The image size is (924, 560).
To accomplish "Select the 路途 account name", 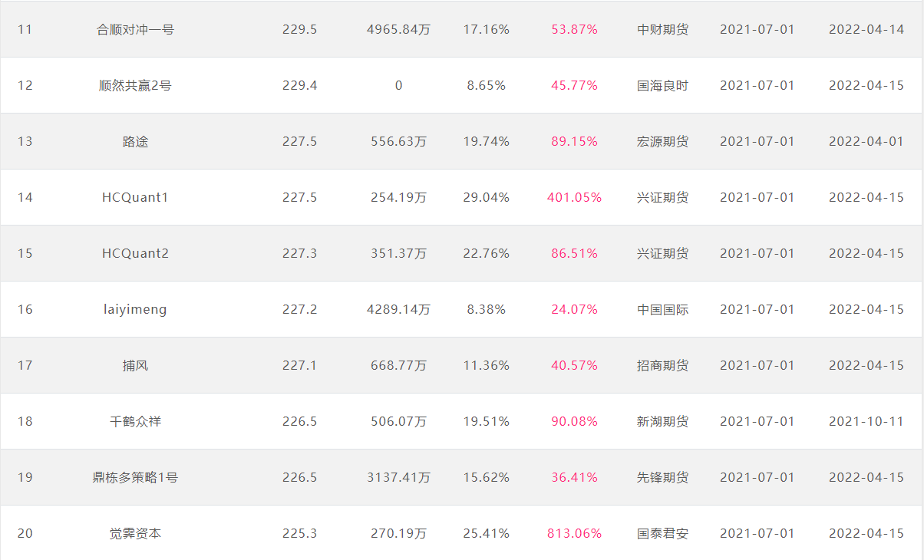I will [x=135, y=141].
